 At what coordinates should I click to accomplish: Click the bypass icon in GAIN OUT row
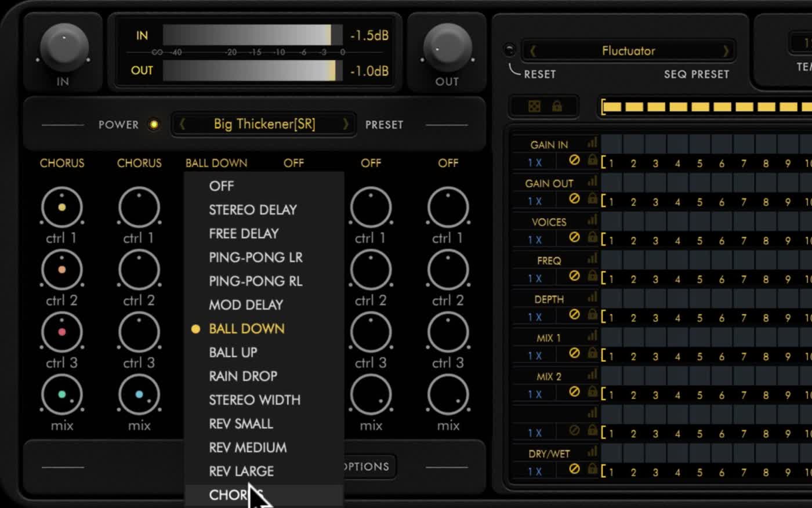click(x=574, y=199)
